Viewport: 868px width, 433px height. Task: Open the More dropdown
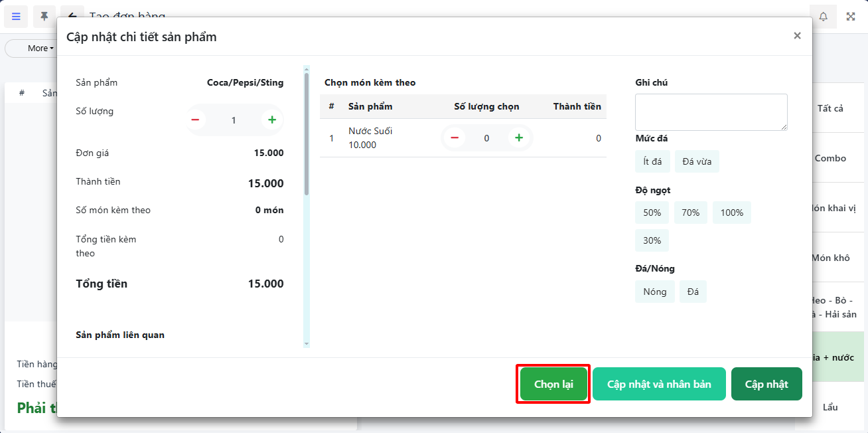(40, 48)
